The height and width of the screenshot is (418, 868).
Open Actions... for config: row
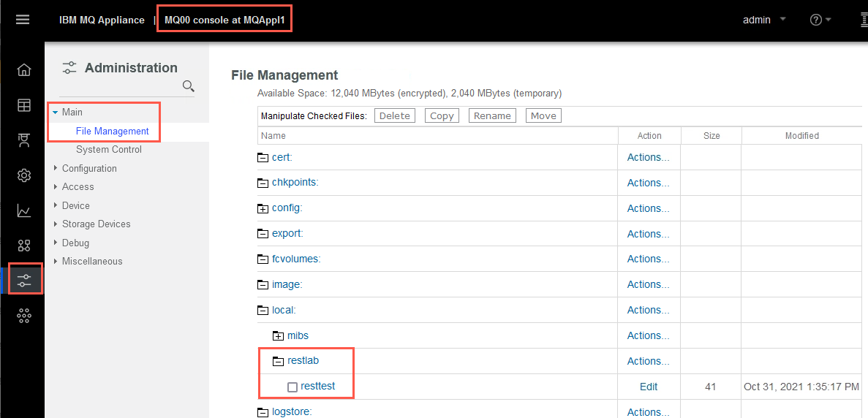[x=648, y=208]
